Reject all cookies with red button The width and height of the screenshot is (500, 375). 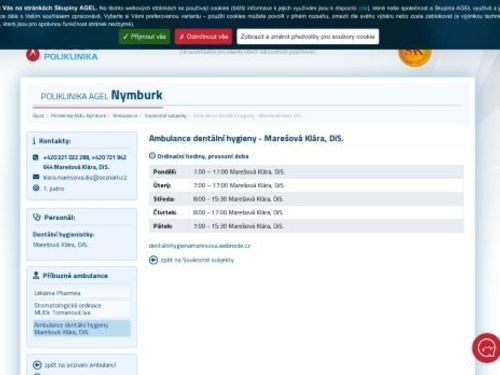(x=203, y=37)
